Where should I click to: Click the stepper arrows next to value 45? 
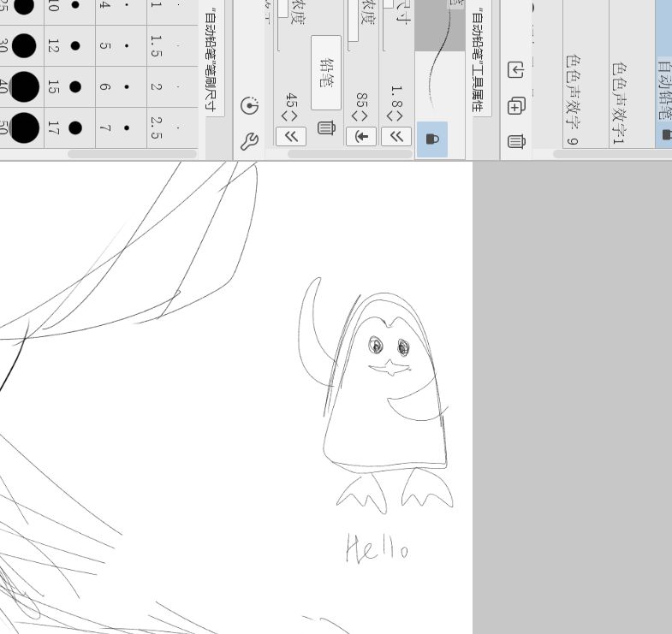click(289, 116)
